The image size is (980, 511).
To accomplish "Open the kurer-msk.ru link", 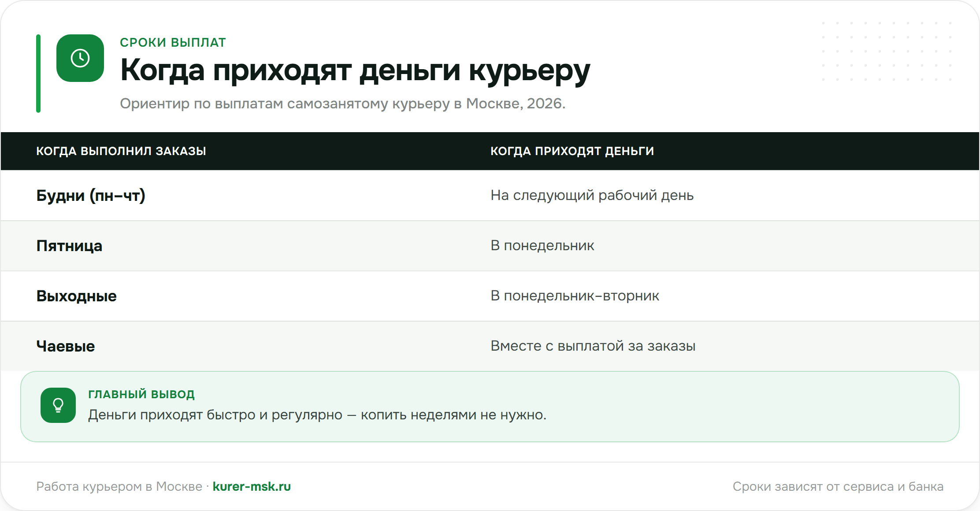I will (x=252, y=486).
